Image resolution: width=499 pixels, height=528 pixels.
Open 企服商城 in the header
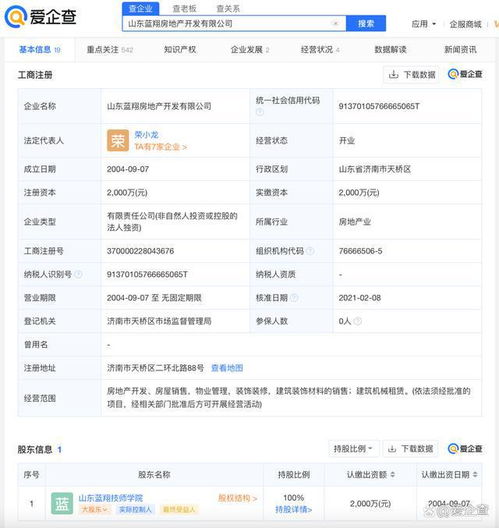click(x=466, y=24)
